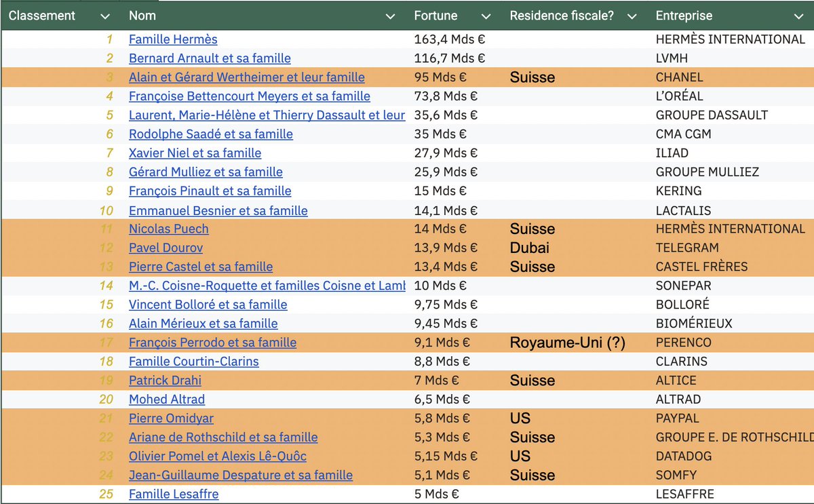This screenshot has height=504, width=814.
Task: Open the Famille Lesaffre link
Action: coord(174,495)
